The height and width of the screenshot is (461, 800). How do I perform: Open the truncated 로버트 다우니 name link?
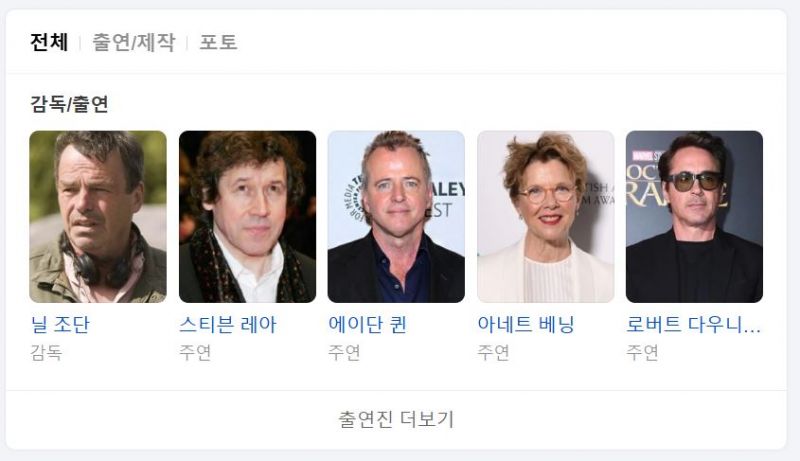pos(693,325)
